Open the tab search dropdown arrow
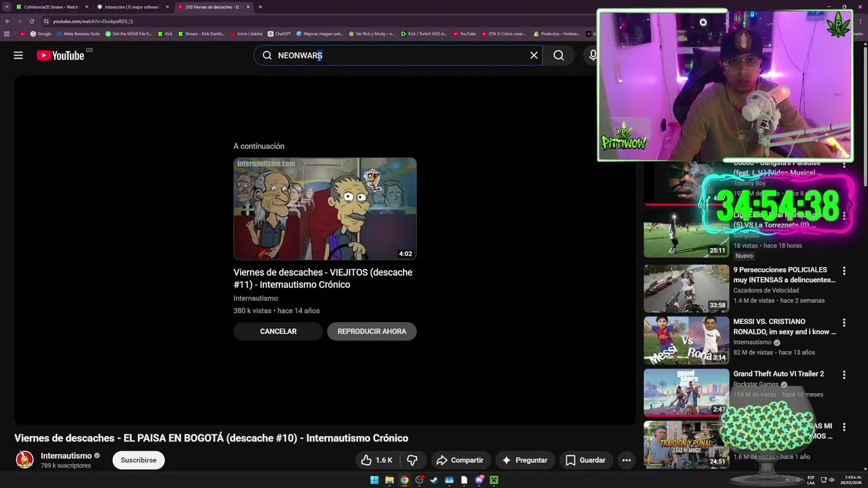 6,7
